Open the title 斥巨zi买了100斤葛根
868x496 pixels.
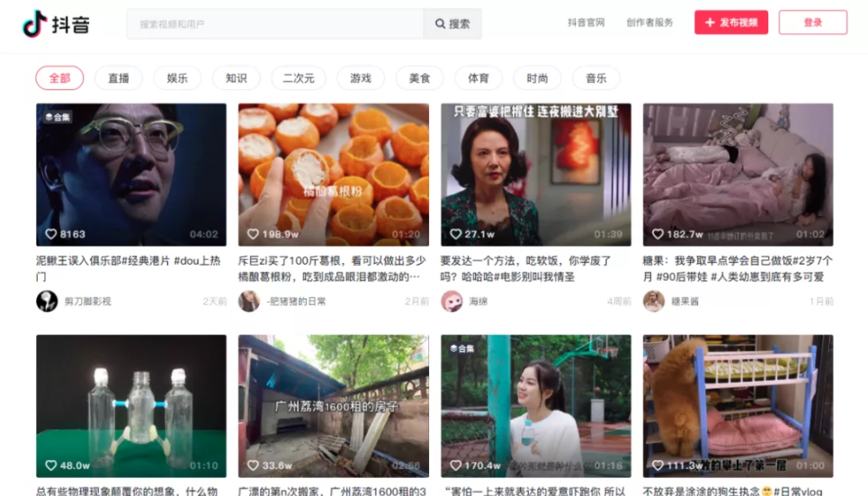332,268
